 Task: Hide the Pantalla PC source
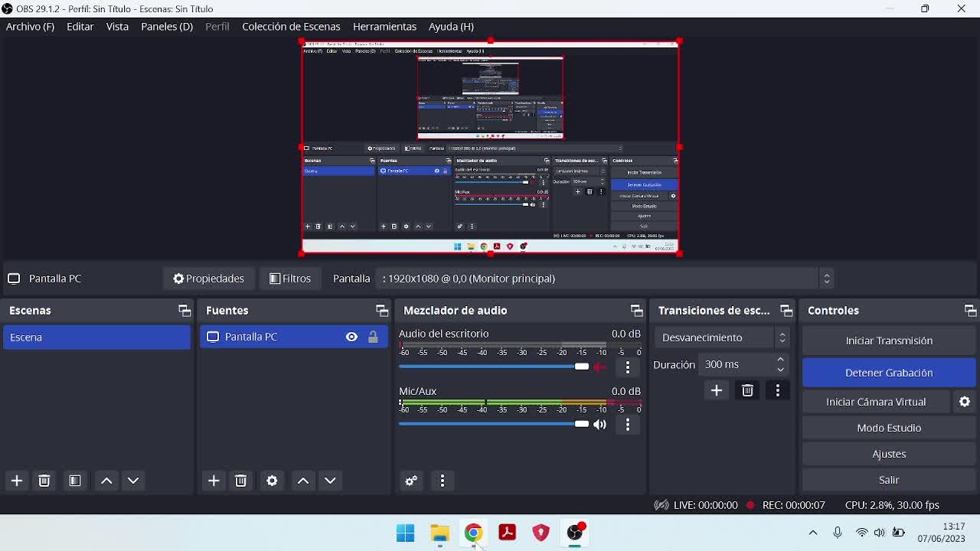coord(351,337)
